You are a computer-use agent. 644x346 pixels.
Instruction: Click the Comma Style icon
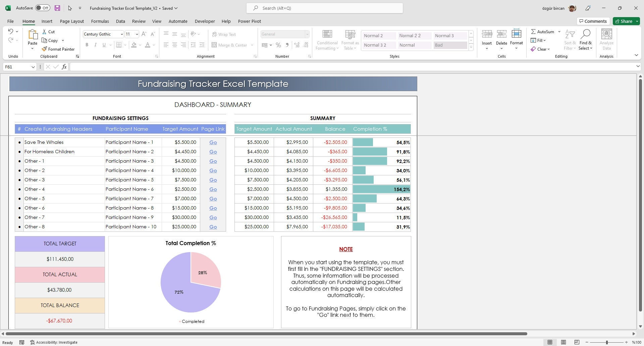(287, 45)
